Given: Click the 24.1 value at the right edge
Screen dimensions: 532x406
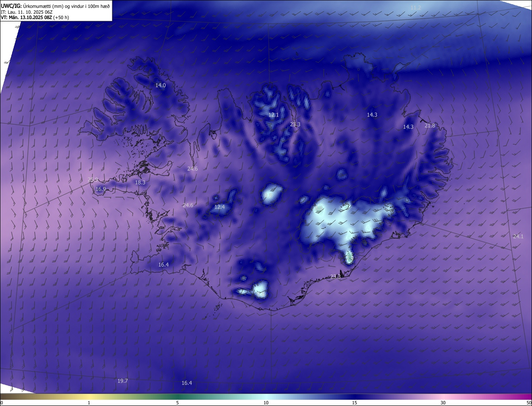Looking at the screenshot, I should pyautogui.click(x=518, y=236).
